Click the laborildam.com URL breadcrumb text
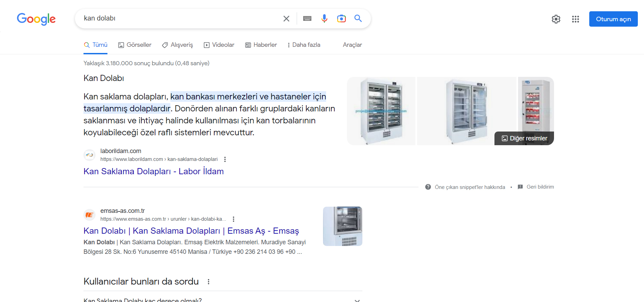 tap(159, 159)
